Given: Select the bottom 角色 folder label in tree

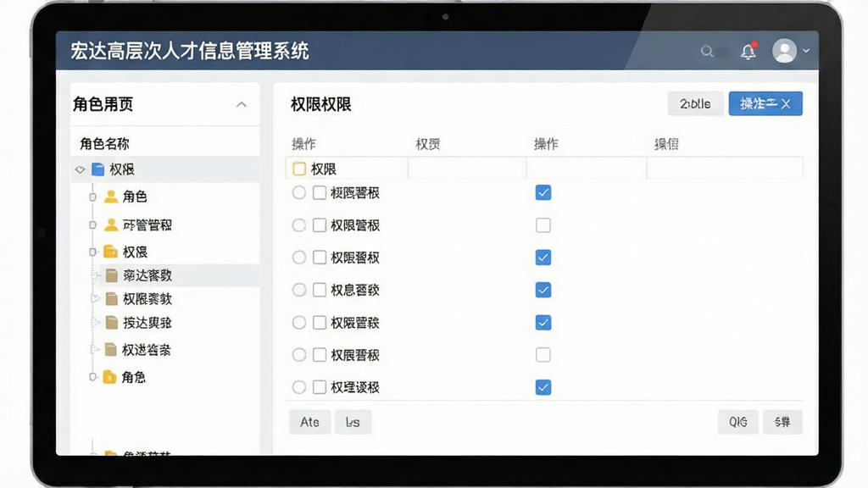Looking at the screenshot, I should [133, 377].
